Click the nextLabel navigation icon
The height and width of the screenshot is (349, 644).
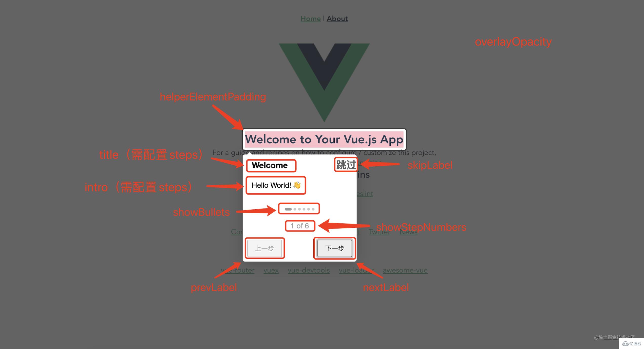[x=334, y=248]
